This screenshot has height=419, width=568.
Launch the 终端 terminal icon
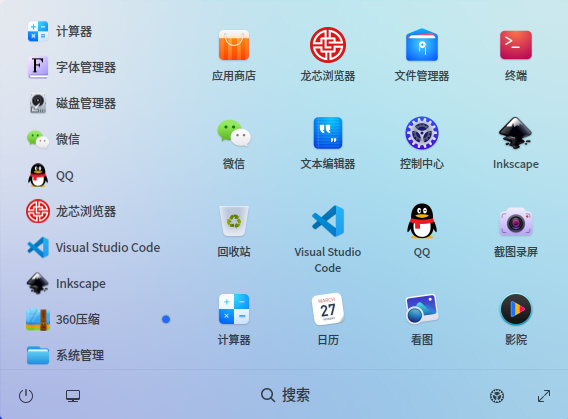point(515,45)
